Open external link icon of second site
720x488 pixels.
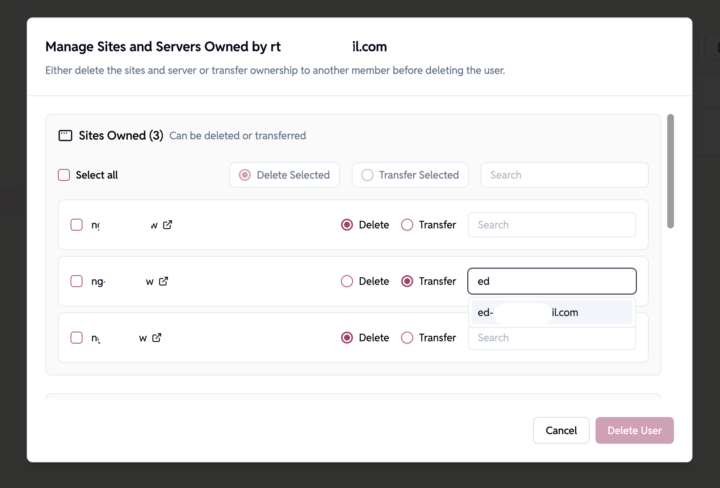(x=163, y=281)
